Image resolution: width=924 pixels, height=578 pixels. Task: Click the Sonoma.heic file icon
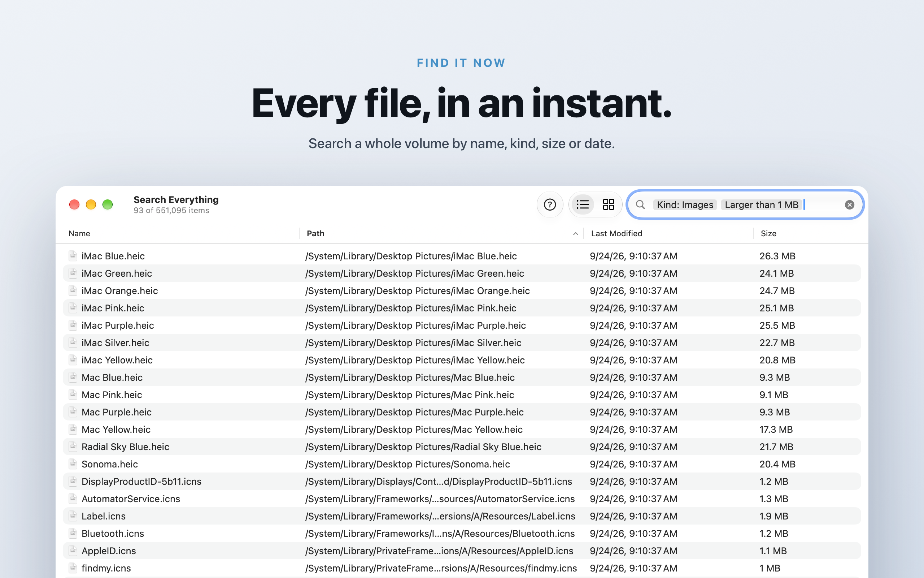[73, 464]
